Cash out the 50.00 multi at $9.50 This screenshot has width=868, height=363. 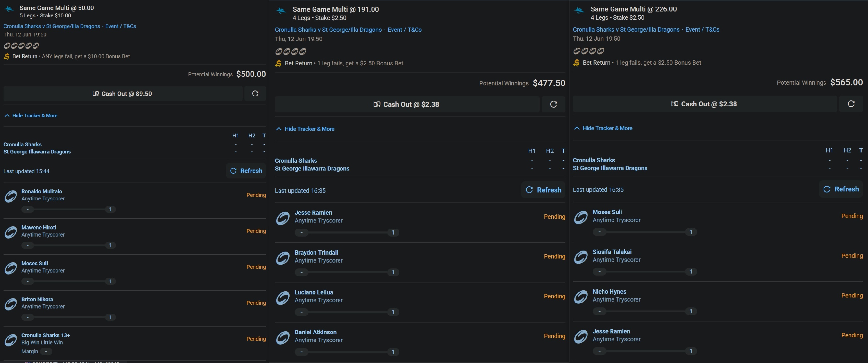(123, 94)
